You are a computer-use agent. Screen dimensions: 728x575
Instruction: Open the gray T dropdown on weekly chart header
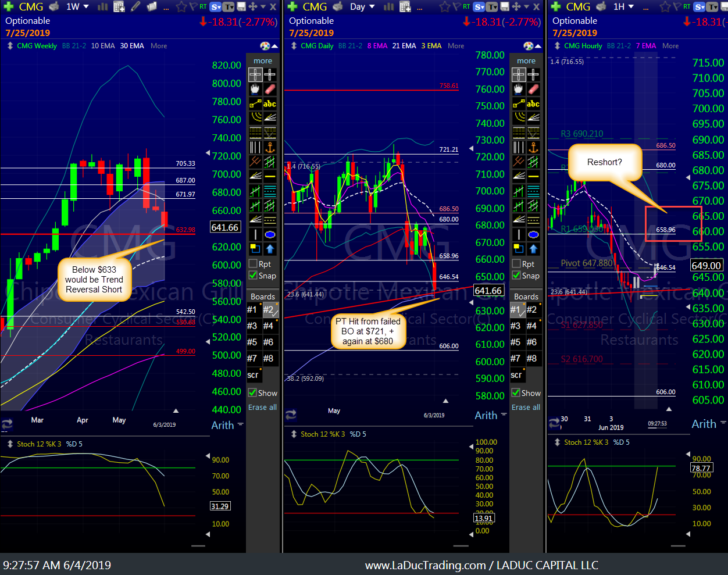click(229, 7)
